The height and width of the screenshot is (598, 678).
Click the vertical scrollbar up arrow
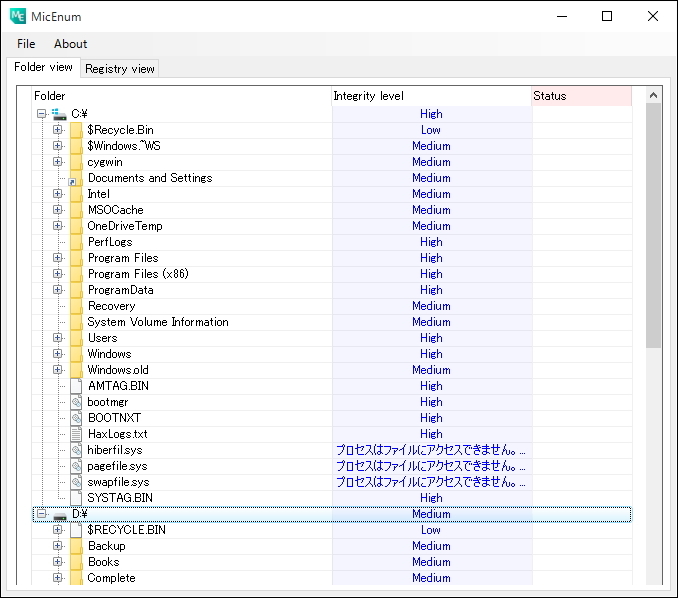click(x=654, y=95)
